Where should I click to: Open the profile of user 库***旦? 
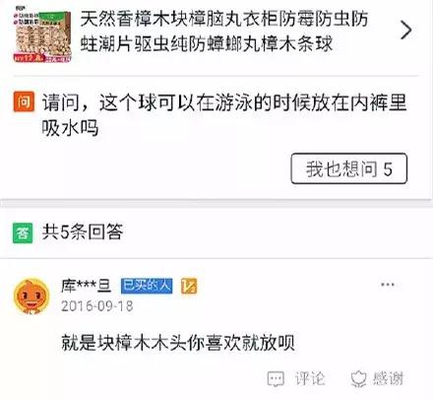[86, 286]
